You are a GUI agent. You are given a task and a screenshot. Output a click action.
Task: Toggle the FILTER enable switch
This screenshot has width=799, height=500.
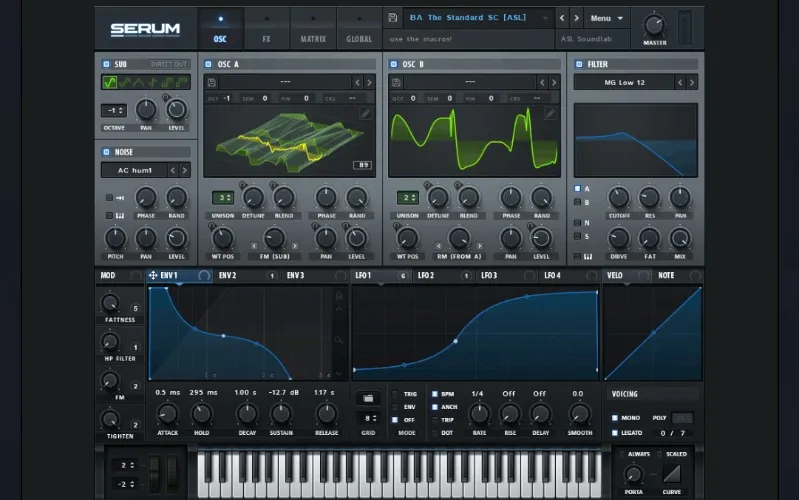[x=579, y=64]
